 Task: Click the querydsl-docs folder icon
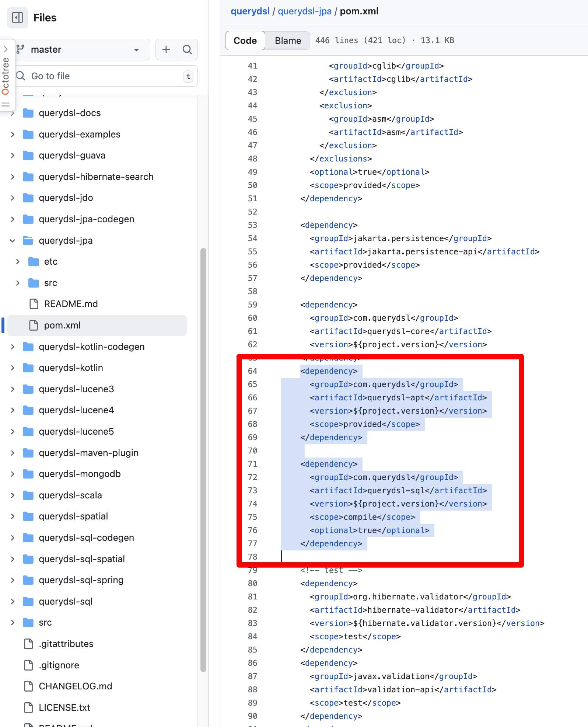pyautogui.click(x=28, y=113)
